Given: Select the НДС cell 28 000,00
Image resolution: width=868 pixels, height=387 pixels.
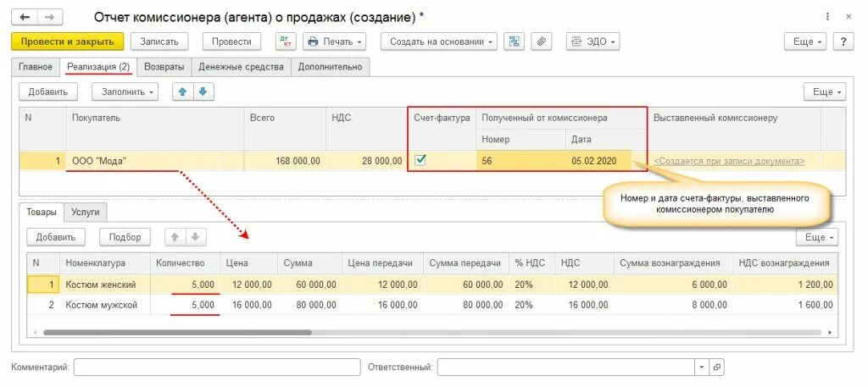Looking at the screenshot, I should (x=366, y=161).
